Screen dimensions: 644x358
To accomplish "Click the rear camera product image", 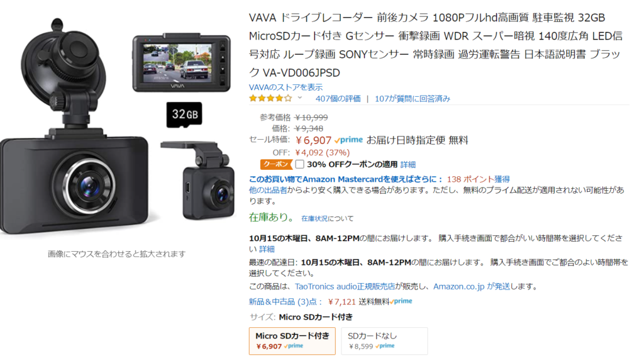I will (198, 180).
